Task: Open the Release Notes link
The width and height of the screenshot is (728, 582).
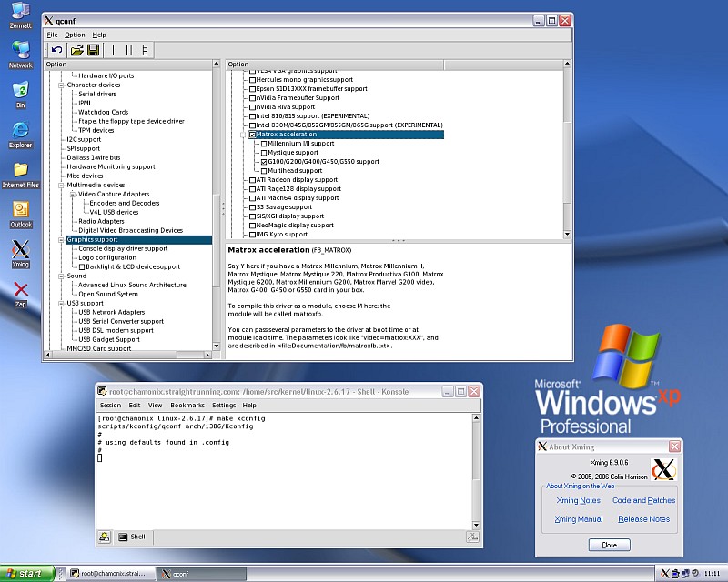Action: (x=643, y=519)
